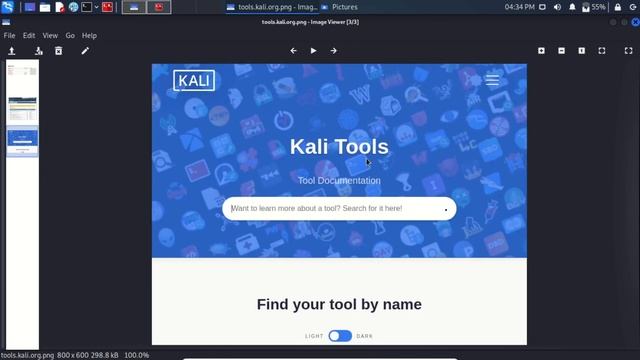The image size is (640, 360).
Task: Click the 'Kali Tools' heading
Action: click(x=339, y=147)
